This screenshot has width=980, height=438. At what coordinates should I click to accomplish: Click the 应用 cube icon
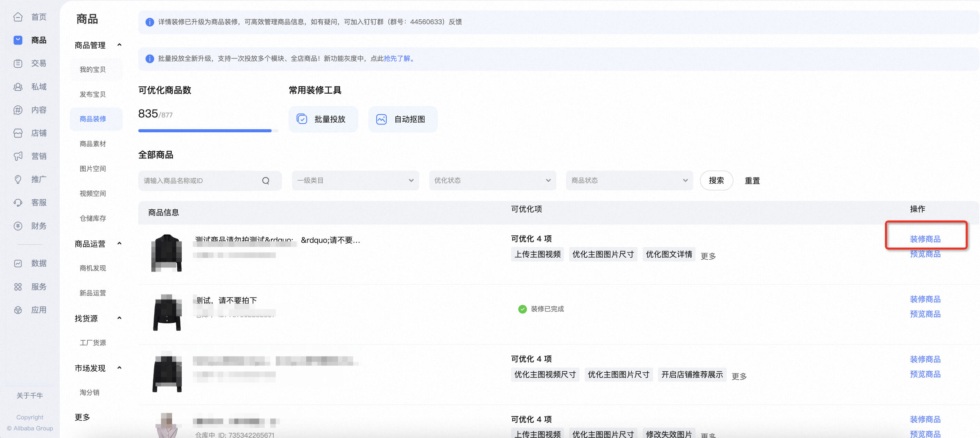[x=18, y=310]
